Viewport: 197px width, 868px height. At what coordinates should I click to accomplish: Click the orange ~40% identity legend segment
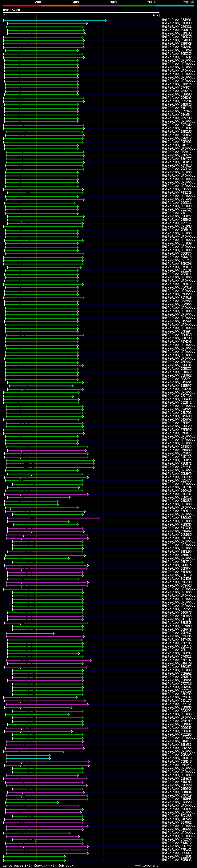(x=60, y=6)
